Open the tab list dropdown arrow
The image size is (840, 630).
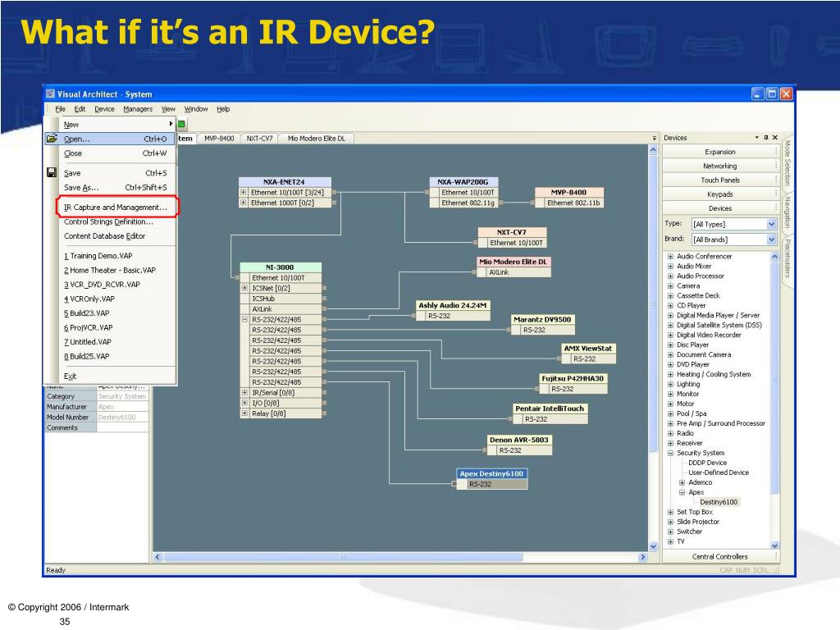(x=654, y=138)
